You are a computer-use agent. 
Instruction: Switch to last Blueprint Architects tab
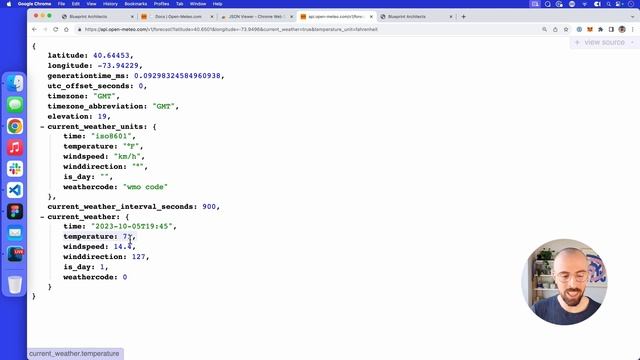(x=416, y=17)
